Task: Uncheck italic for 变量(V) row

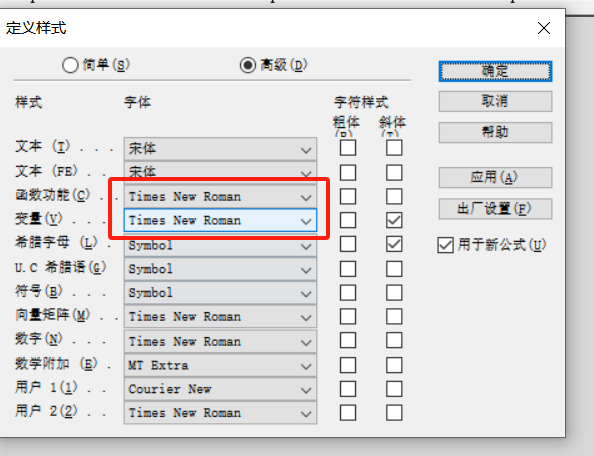Action: pyautogui.click(x=394, y=220)
